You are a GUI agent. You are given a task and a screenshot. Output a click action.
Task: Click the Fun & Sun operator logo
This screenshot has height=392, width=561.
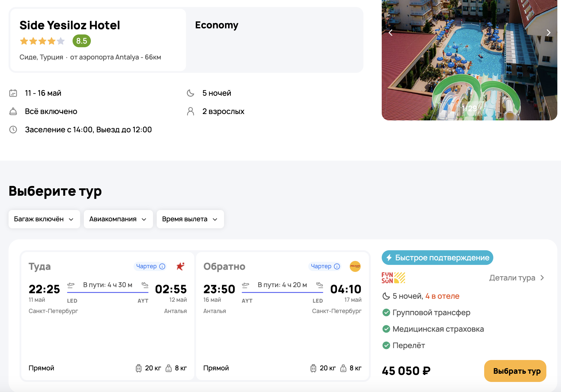click(393, 278)
